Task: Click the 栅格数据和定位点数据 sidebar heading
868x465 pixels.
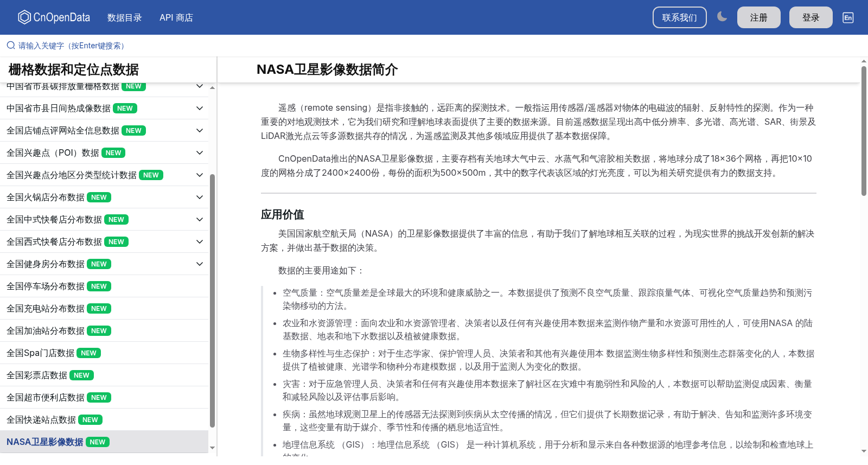Action: point(74,69)
